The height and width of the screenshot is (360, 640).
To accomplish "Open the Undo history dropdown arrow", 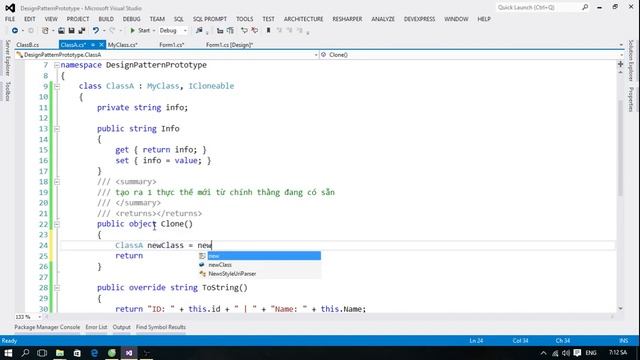I will 104,31.
